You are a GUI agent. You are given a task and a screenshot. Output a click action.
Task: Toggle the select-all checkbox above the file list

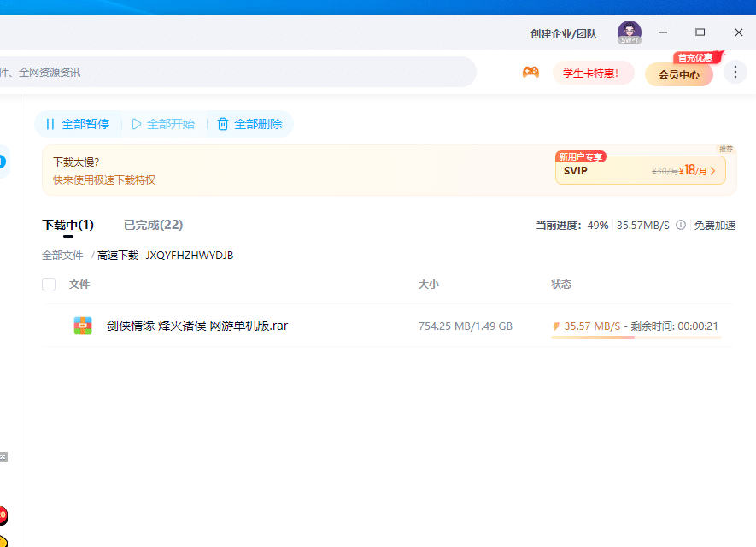pos(49,285)
